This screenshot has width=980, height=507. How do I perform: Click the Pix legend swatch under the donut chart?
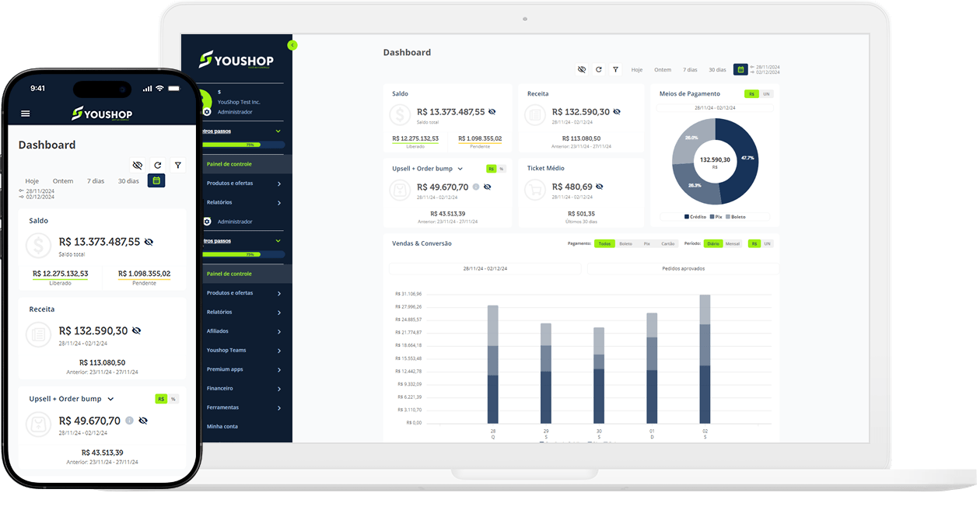pyautogui.click(x=712, y=217)
